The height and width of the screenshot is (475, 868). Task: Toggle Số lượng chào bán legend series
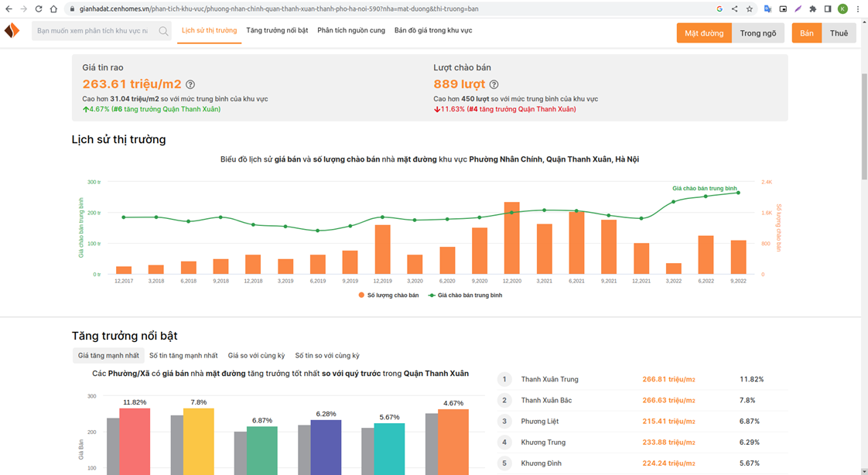click(x=388, y=295)
